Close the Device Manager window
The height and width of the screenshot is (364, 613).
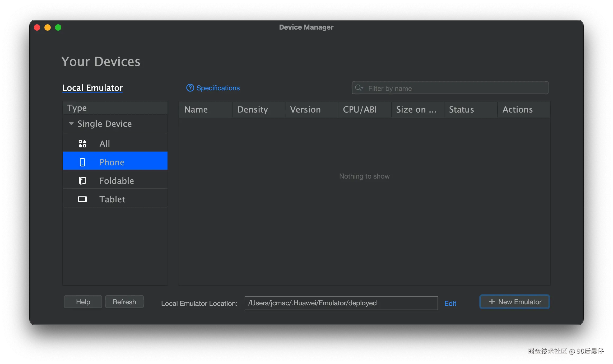37,27
